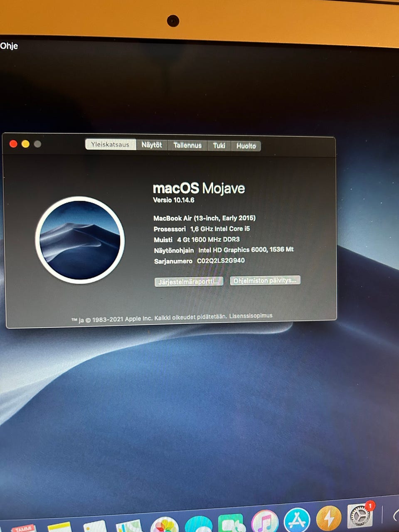Click Intel HD Graphics 6000 text
Screen dimensions: 399x532
tap(233, 250)
